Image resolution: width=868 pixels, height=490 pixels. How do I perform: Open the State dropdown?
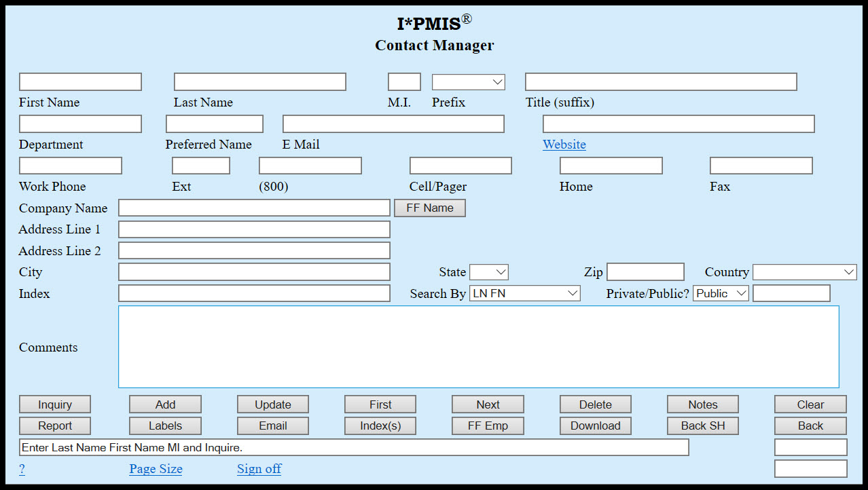488,271
